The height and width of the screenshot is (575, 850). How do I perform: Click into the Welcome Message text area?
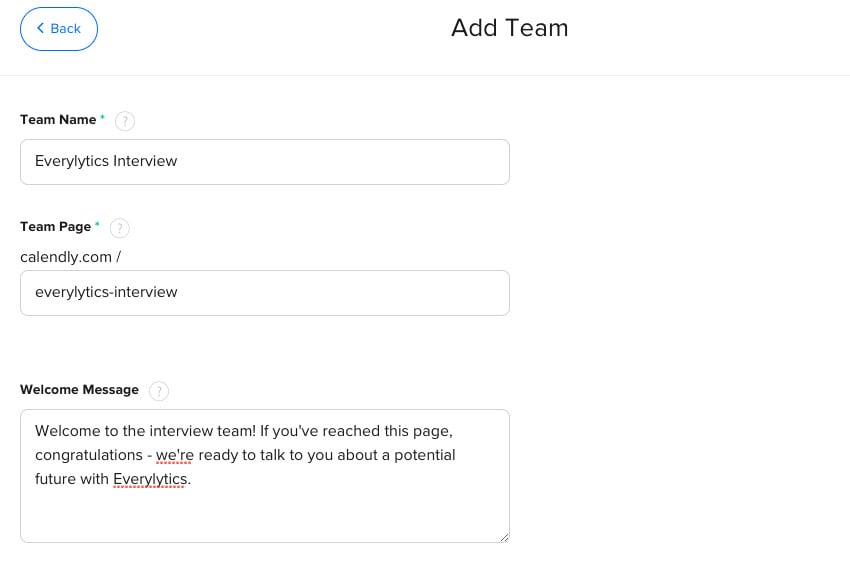point(265,476)
